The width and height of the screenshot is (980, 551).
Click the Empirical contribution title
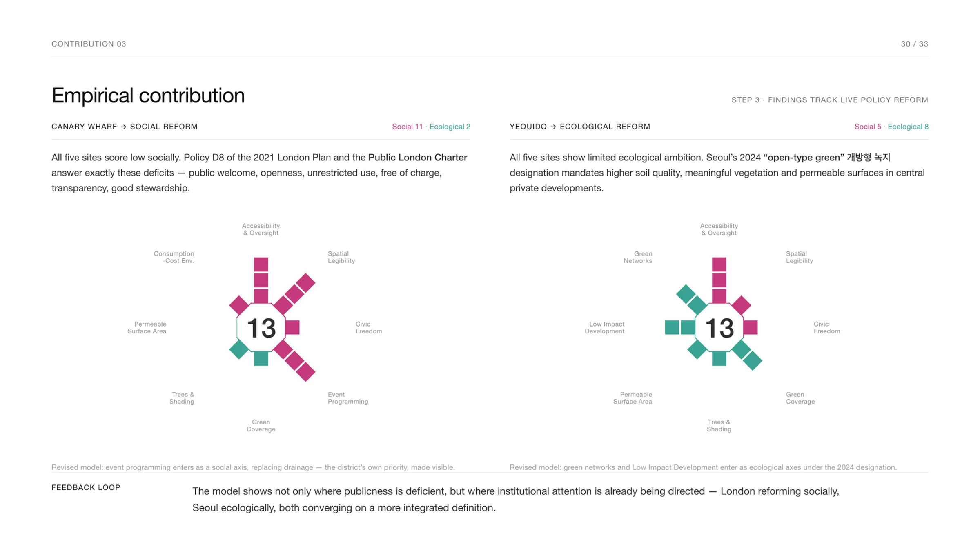(x=148, y=96)
